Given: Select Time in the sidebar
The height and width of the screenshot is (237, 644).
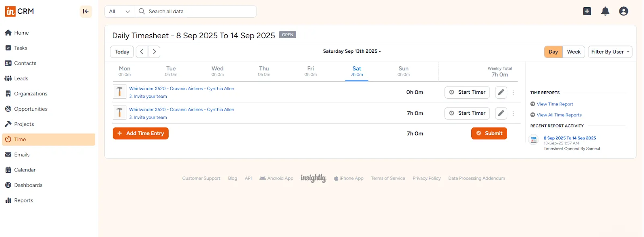Looking at the screenshot, I should (x=48, y=140).
